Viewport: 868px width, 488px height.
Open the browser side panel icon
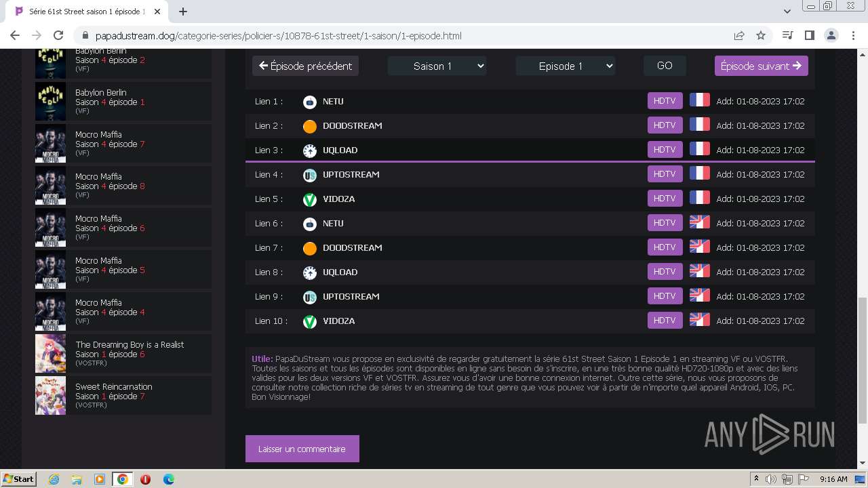coord(810,35)
